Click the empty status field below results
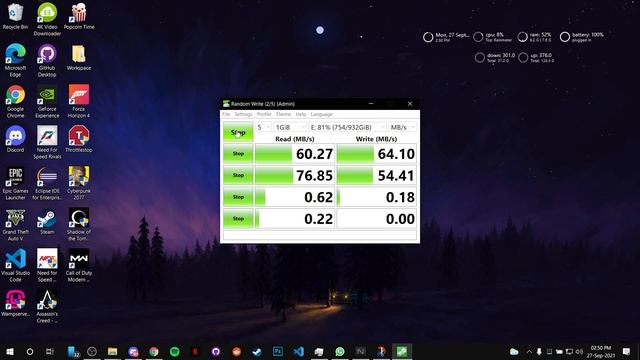The width and height of the screenshot is (640, 360). tap(320, 235)
